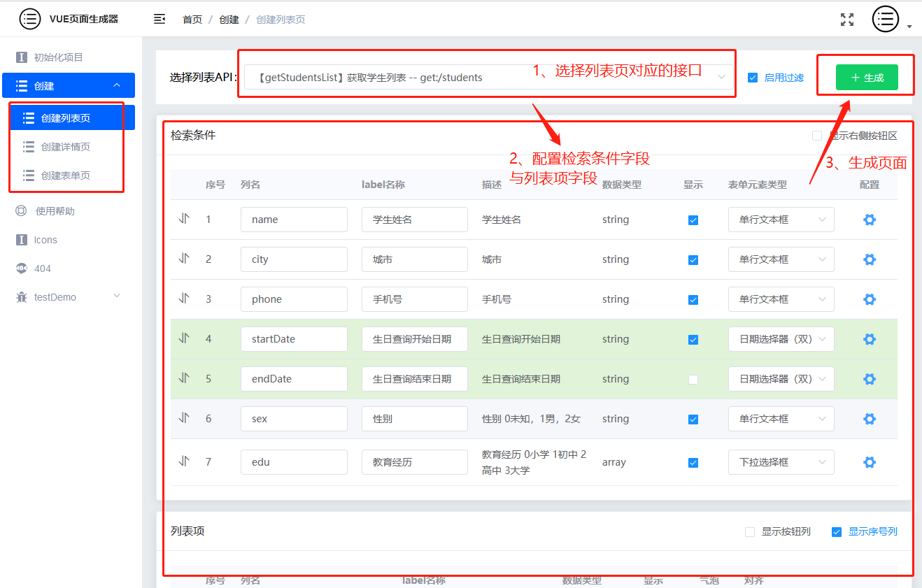Viewport: 922px width, 588px height.
Task: Toggle fullscreen mode icon
Action: [x=847, y=20]
